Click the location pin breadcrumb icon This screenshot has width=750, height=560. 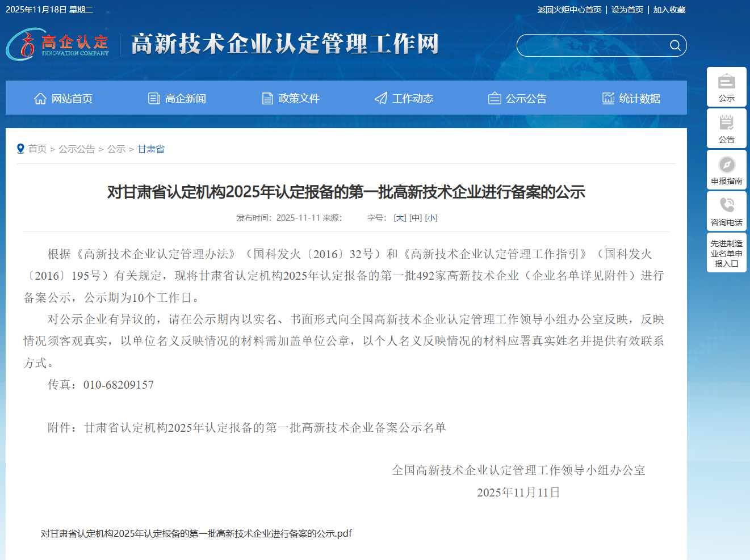pyautogui.click(x=20, y=149)
